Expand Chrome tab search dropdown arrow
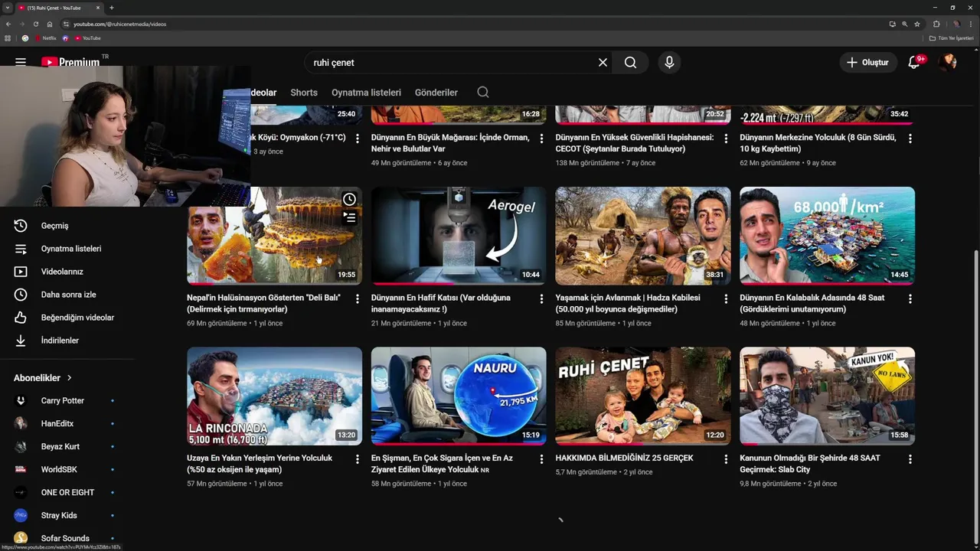 coord(7,8)
